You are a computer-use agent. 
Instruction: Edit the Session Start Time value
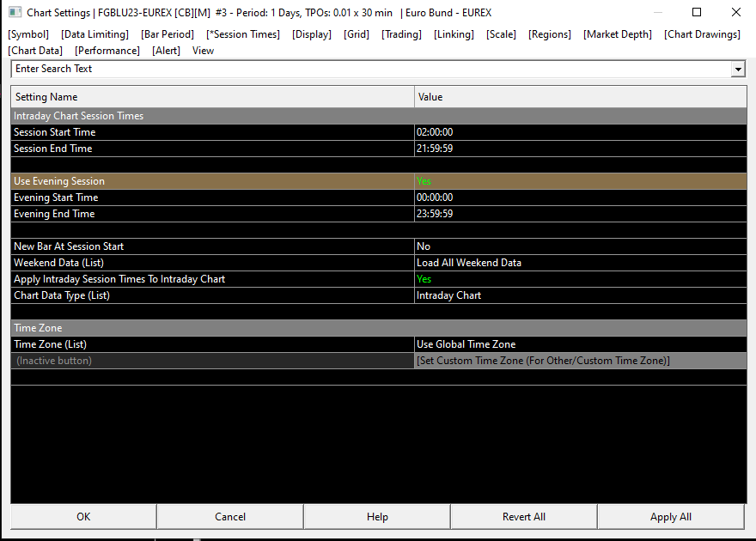click(x=580, y=132)
